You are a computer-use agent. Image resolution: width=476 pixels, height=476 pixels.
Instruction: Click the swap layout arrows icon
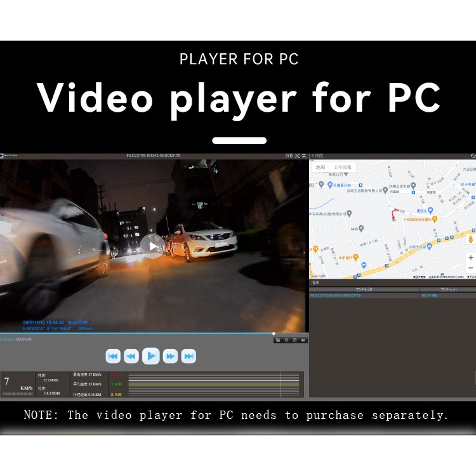click(304, 155)
